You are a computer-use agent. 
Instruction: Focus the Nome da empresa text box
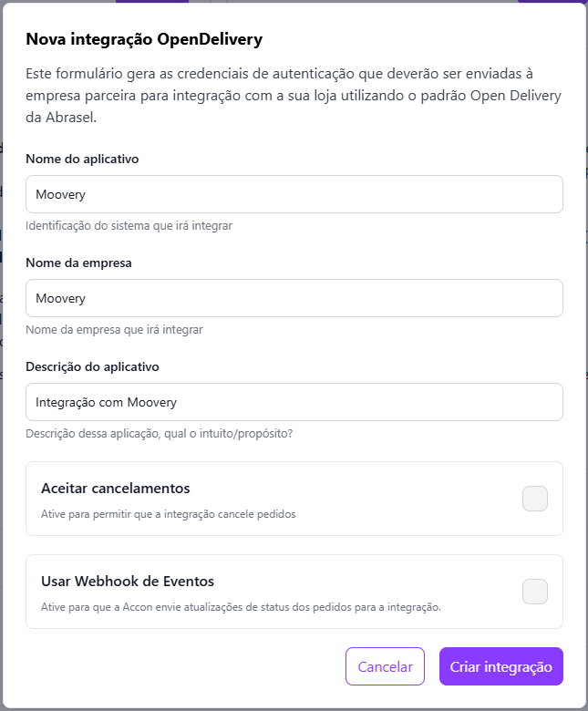click(294, 298)
